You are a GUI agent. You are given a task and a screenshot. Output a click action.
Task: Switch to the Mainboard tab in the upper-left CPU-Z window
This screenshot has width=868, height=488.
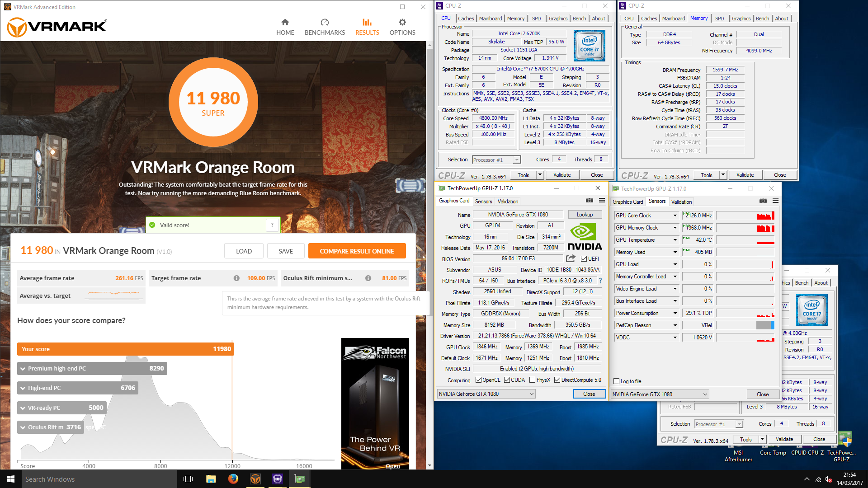pyautogui.click(x=491, y=19)
